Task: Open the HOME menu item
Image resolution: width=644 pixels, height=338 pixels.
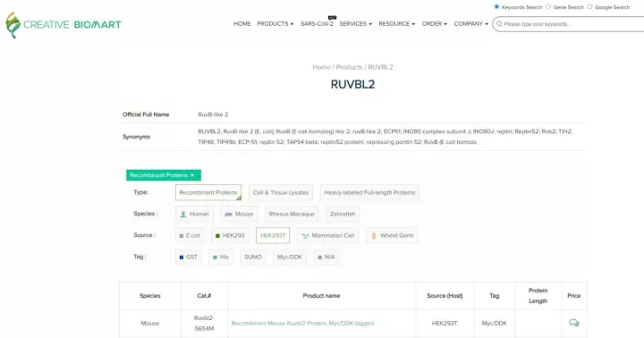Action: (241, 24)
